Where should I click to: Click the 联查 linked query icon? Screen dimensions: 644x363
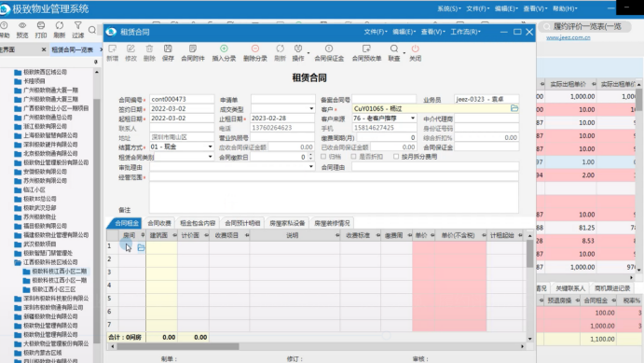point(394,49)
